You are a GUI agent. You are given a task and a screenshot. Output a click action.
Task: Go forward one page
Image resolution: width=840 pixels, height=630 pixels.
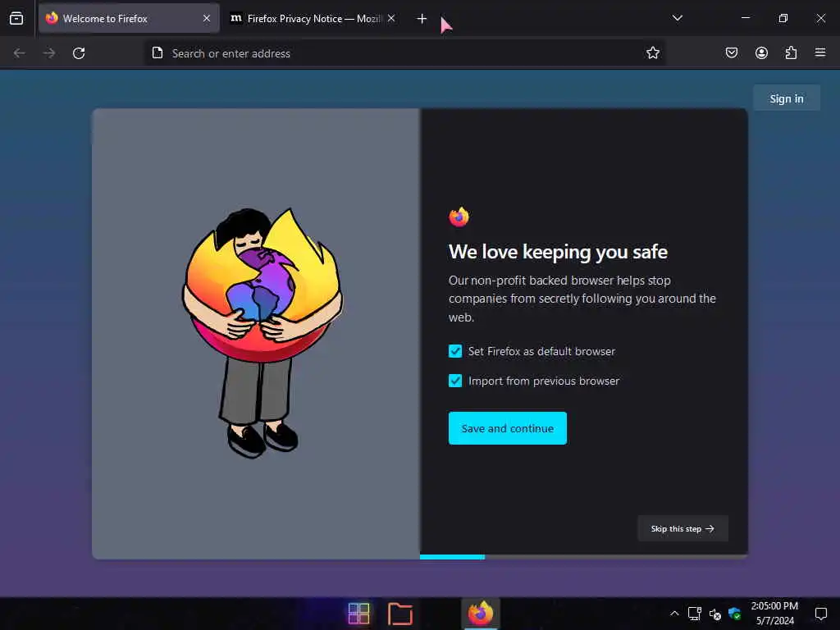tap(48, 53)
